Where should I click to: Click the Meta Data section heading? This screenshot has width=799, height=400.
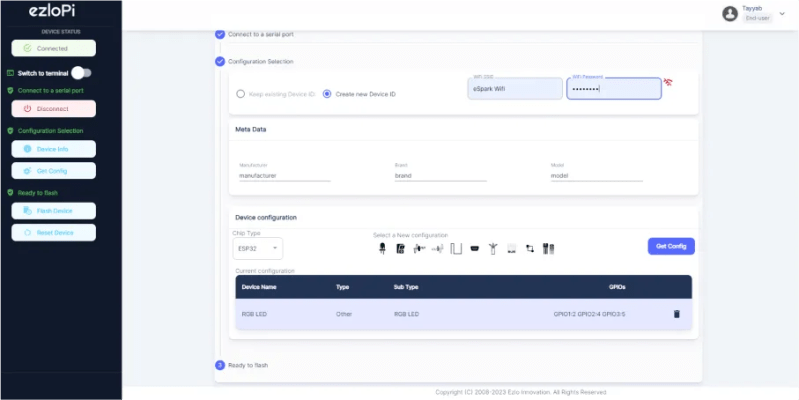251,129
